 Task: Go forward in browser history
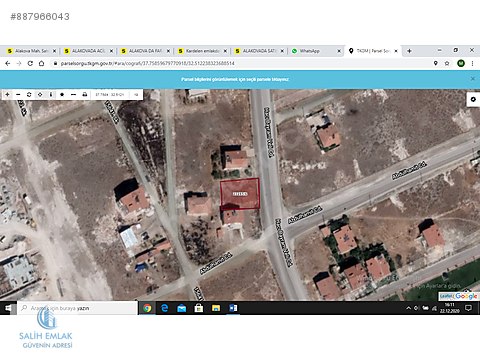tap(19, 63)
